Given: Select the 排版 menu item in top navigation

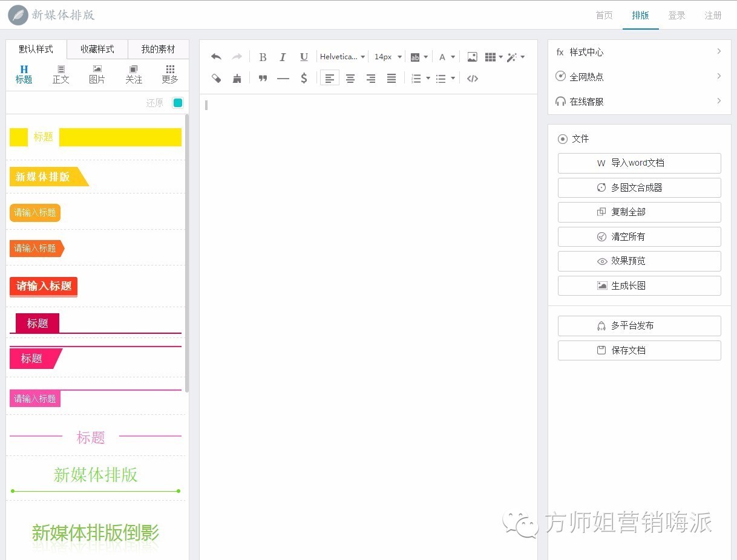Looking at the screenshot, I should point(640,16).
